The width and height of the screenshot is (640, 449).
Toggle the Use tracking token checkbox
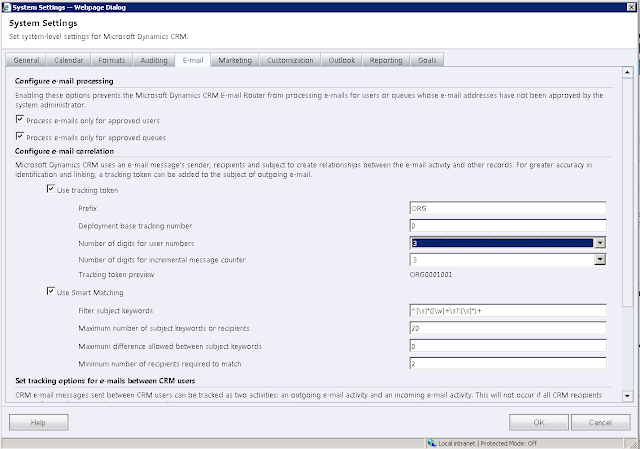(51, 189)
